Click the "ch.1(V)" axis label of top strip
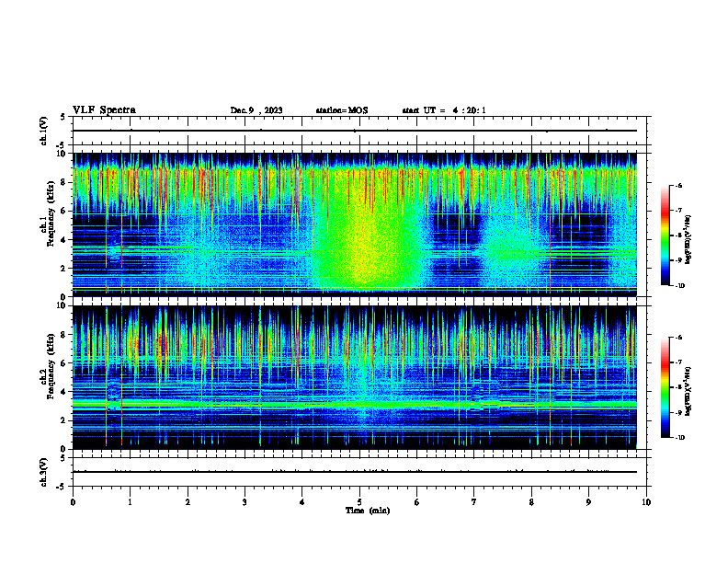728x563 pixels. [x=44, y=131]
